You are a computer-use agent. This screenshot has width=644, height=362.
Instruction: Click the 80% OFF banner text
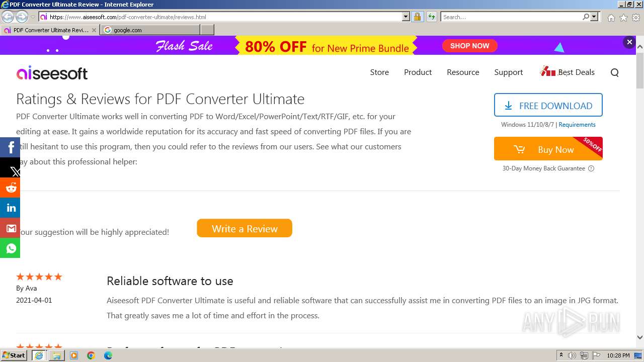tap(276, 47)
